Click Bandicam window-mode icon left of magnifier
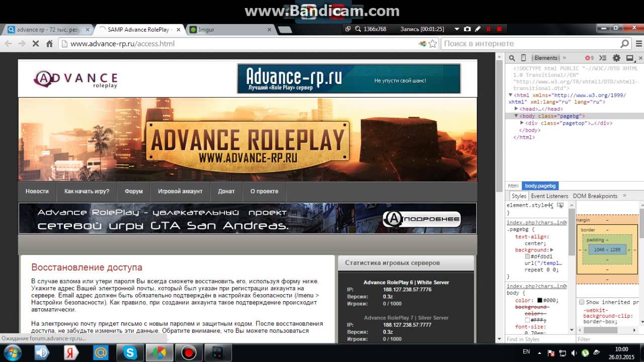644x362 pixels. (348, 29)
